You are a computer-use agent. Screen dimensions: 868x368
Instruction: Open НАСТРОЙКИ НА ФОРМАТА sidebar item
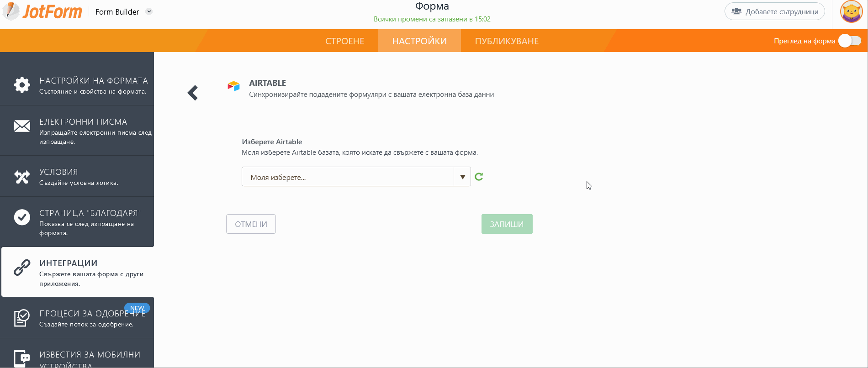click(77, 85)
